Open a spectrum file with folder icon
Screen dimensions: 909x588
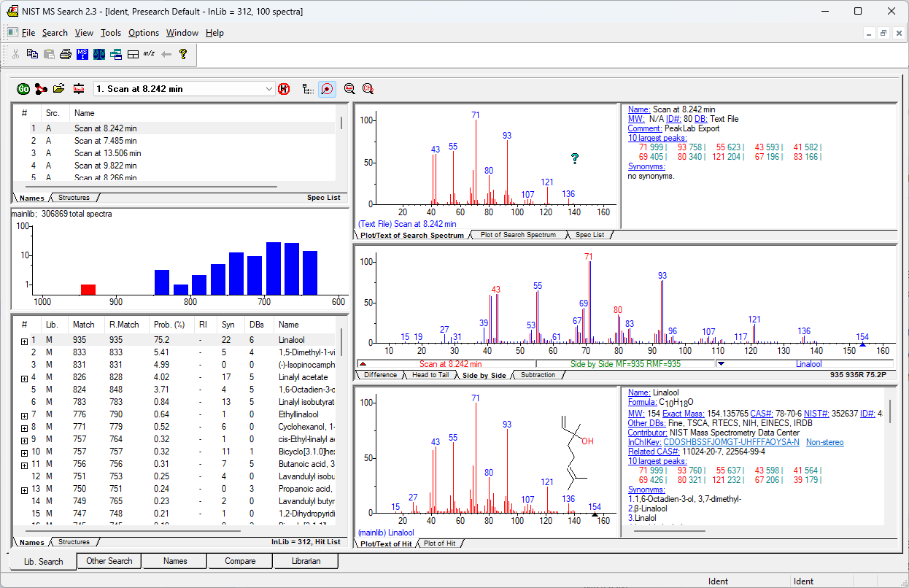tap(59, 89)
